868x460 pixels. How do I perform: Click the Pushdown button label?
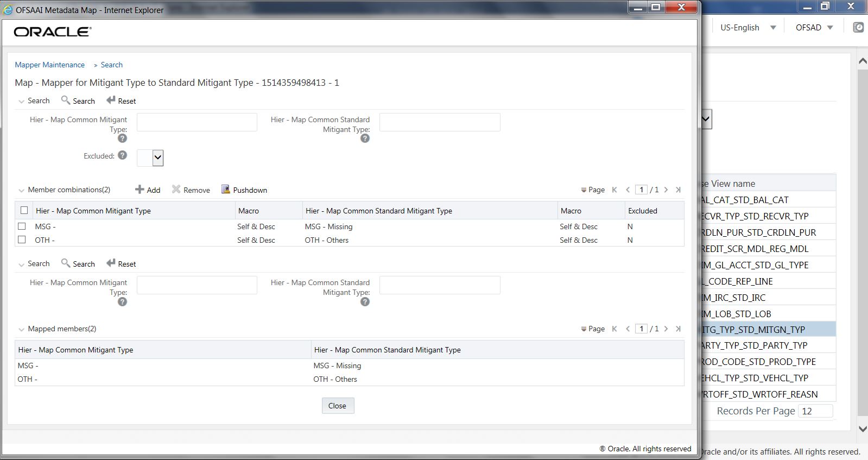click(250, 190)
